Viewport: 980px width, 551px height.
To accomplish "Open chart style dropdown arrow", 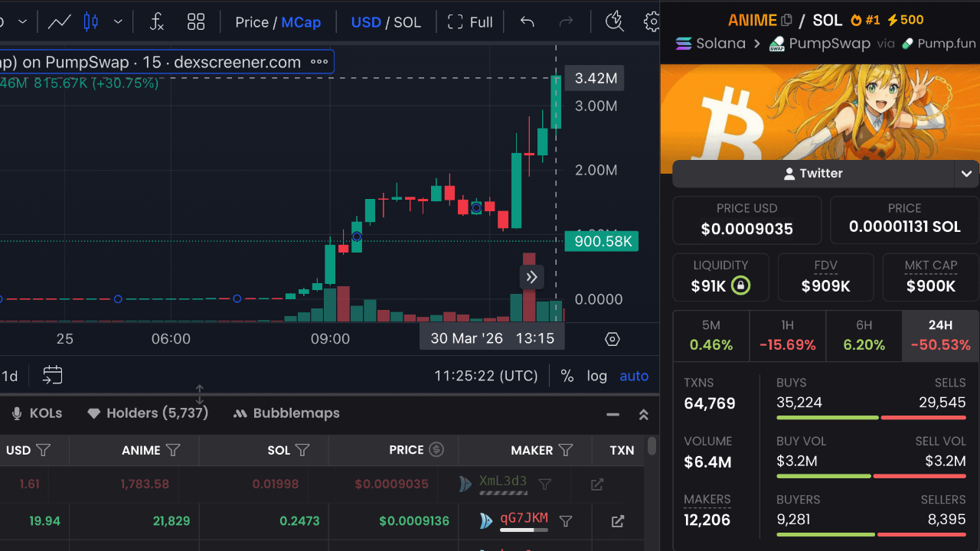I will (118, 22).
